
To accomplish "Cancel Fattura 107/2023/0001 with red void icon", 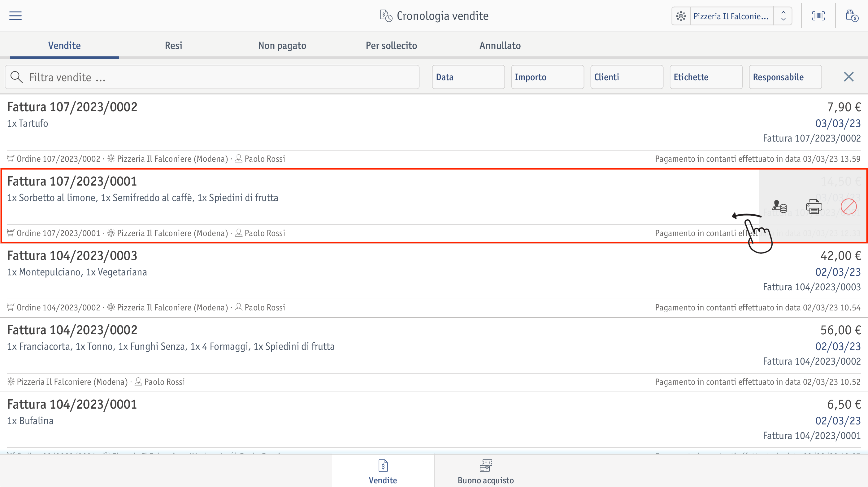I will click(848, 206).
